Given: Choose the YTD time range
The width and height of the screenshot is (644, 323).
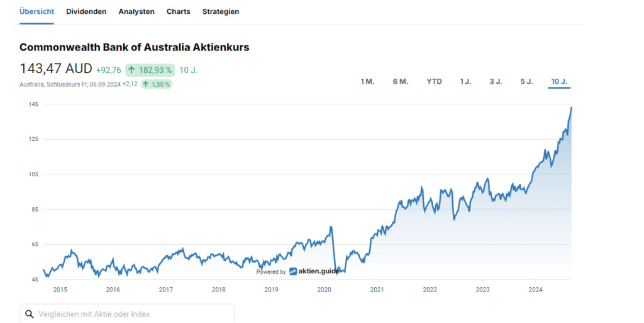Looking at the screenshot, I should pyautogui.click(x=434, y=81).
